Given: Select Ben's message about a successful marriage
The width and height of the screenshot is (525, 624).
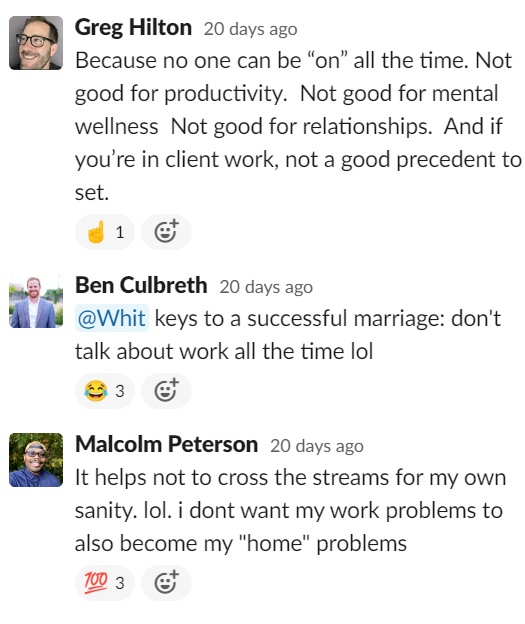Looking at the screenshot, I should tap(288, 335).
